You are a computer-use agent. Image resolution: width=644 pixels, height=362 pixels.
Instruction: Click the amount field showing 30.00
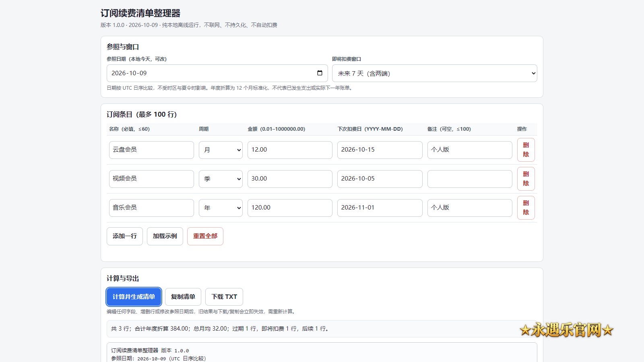tap(290, 179)
